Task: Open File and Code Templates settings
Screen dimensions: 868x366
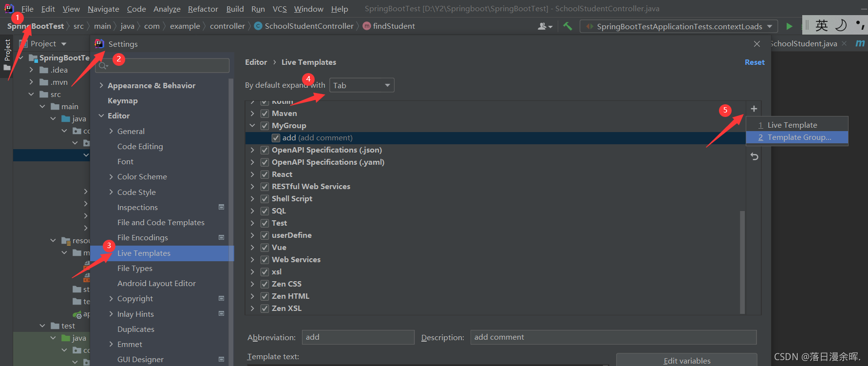Action: click(161, 222)
